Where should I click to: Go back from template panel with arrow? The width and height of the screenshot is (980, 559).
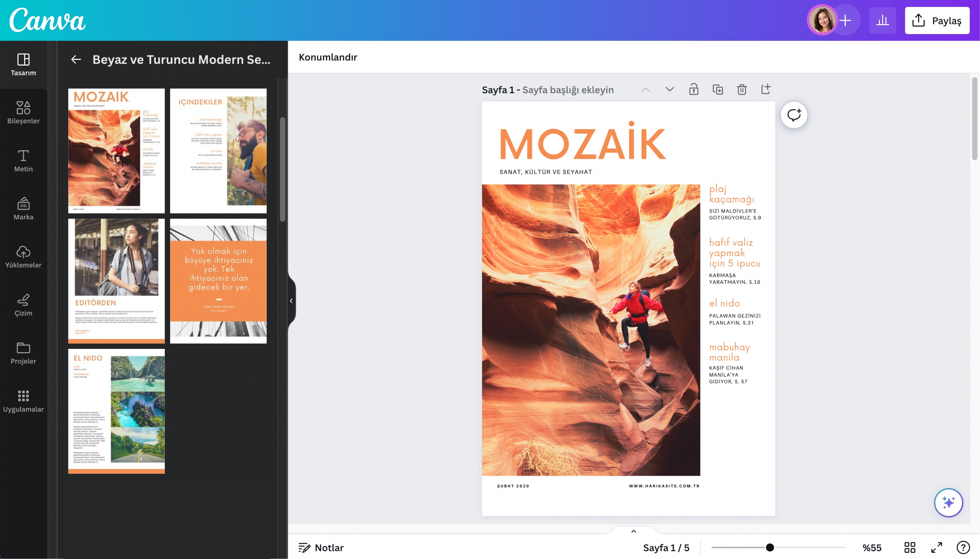click(x=76, y=59)
